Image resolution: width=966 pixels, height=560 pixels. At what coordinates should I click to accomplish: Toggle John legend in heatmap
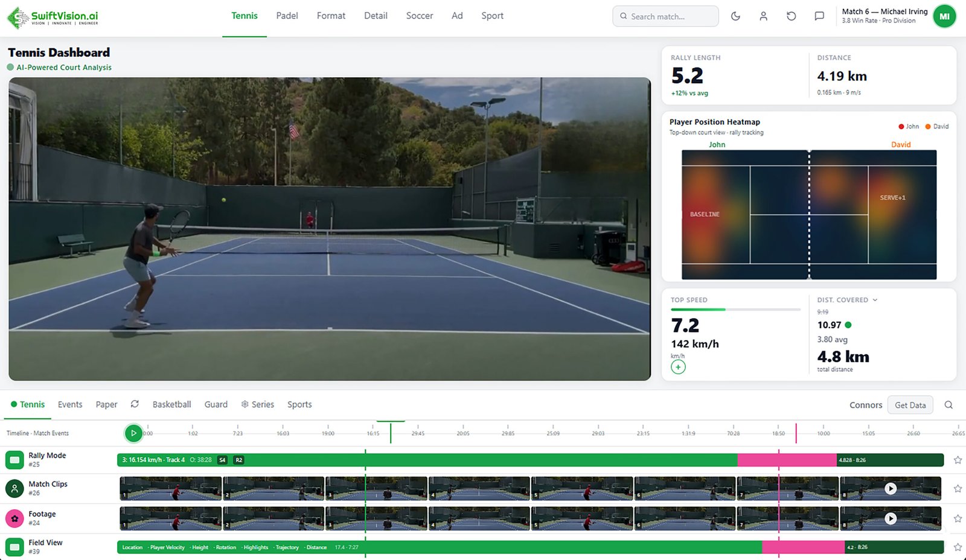click(x=909, y=127)
